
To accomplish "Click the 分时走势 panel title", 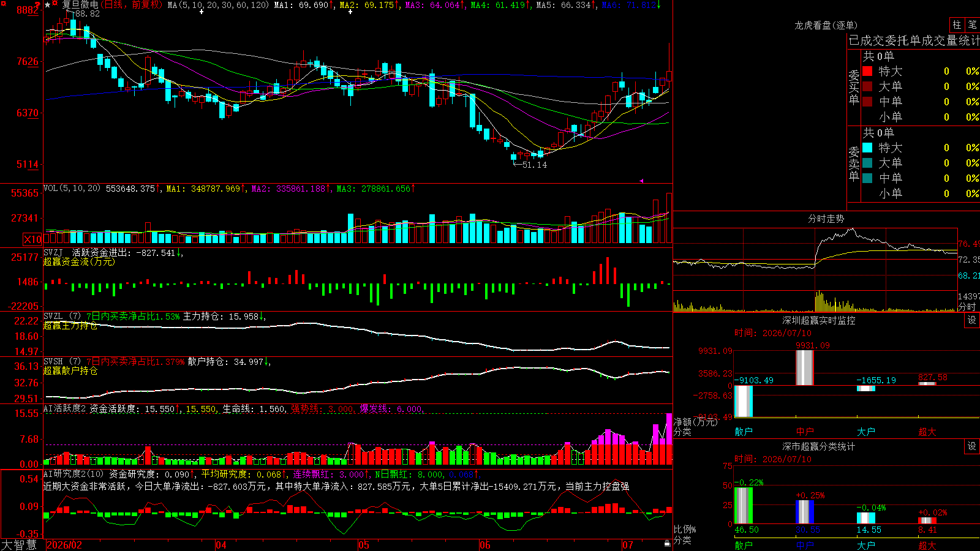I will [x=826, y=219].
